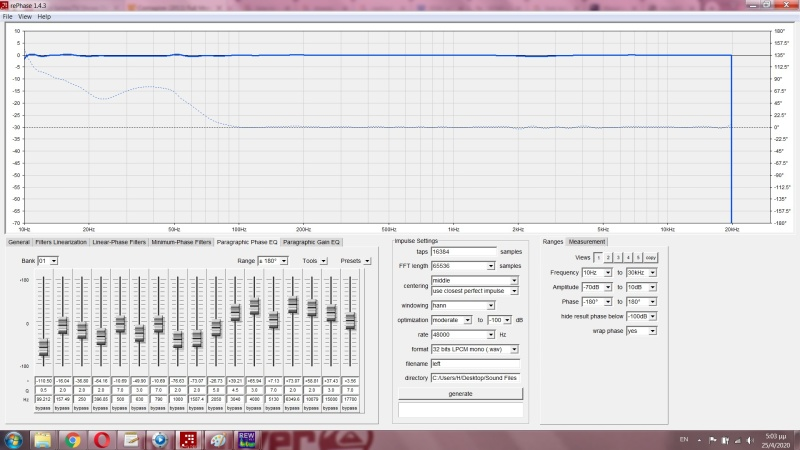Toggle bypass on the 99.212 Hz band
Image resolution: width=800 pixels, height=450 pixels.
pos(43,408)
